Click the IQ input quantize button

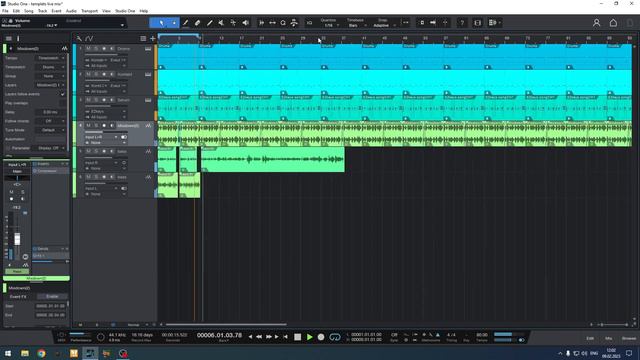tap(309, 23)
